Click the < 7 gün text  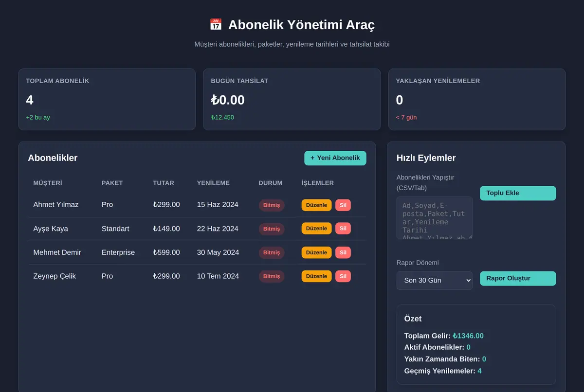406,118
